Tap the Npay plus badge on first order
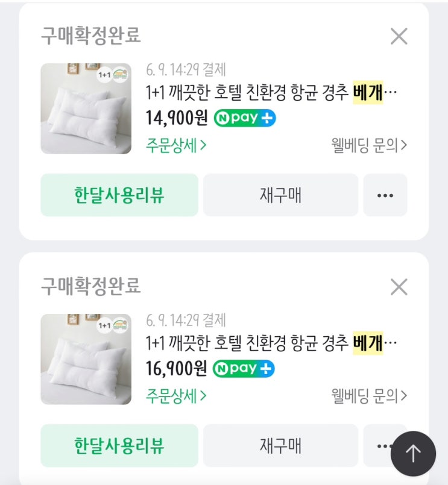This screenshot has height=485, width=448. 245,118
